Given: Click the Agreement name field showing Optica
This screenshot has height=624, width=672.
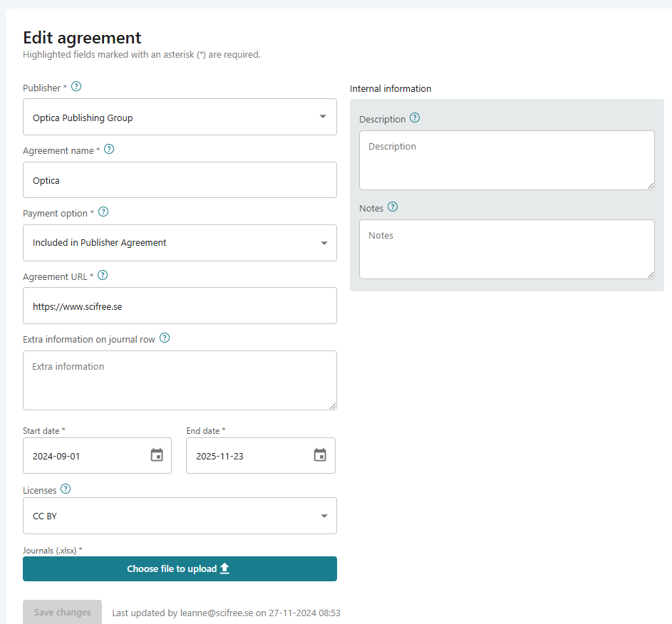Looking at the screenshot, I should [x=180, y=180].
